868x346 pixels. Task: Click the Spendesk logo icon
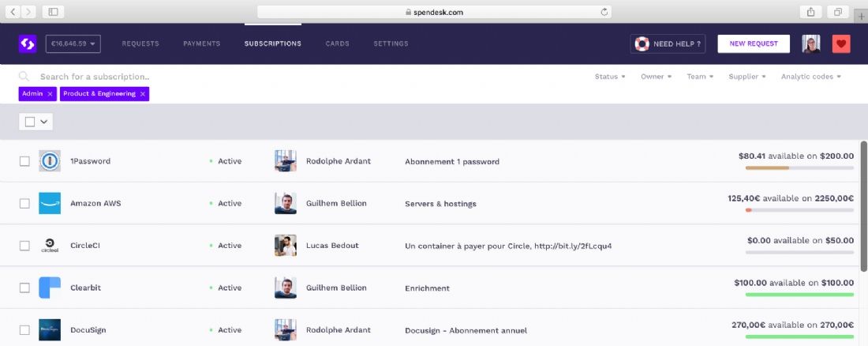(27, 43)
